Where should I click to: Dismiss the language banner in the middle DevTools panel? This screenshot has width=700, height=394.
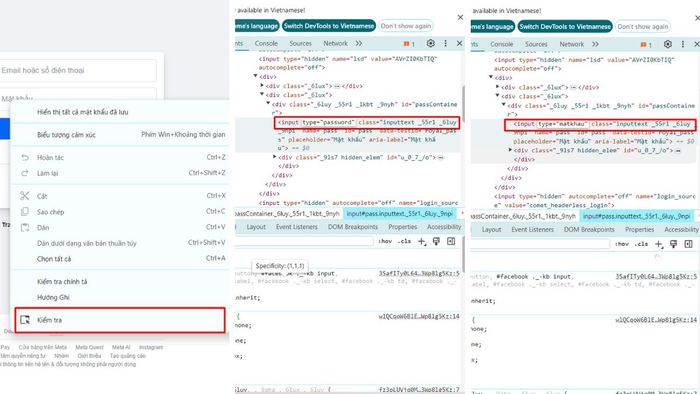(x=460, y=17)
